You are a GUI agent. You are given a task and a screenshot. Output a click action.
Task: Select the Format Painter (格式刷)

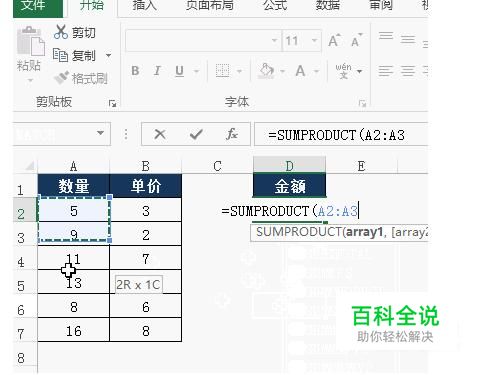(81, 78)
